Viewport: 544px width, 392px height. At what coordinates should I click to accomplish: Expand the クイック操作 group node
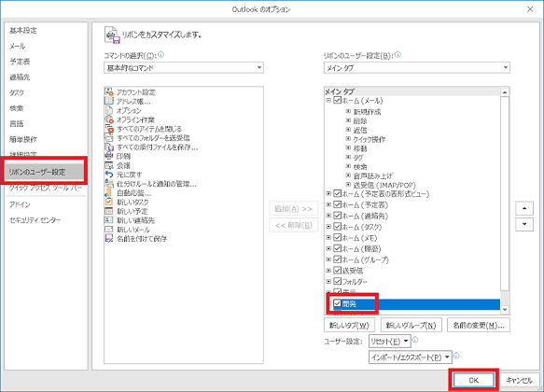[348, 139]
